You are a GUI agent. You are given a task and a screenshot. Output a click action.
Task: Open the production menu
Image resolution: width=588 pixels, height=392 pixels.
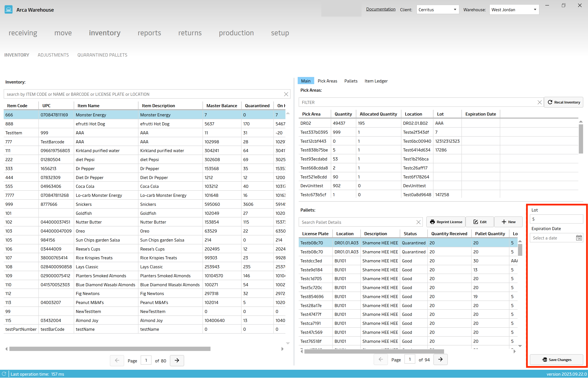click(236, 33)
